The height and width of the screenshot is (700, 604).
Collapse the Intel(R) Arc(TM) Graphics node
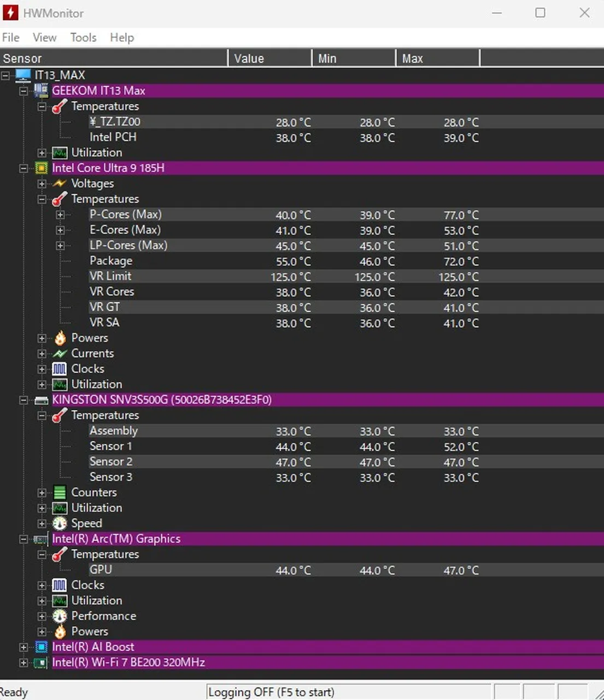pos(24,539)
